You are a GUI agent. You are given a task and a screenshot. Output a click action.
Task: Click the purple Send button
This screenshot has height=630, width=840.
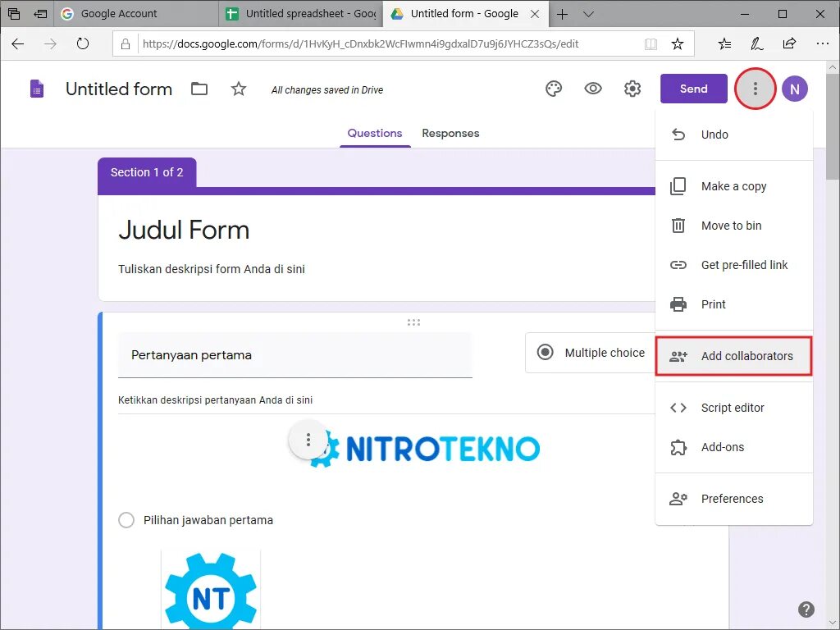coord(694,89)
